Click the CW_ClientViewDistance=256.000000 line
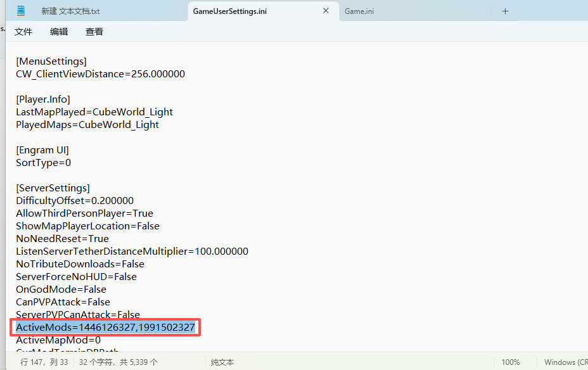 pos(100,74)
